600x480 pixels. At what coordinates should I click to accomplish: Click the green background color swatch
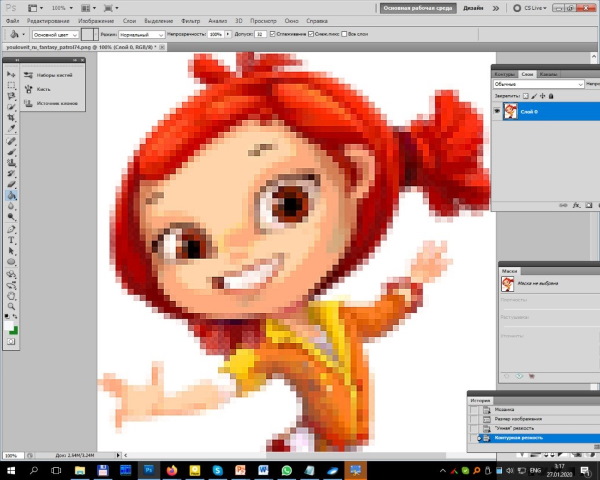coord(14,330)
